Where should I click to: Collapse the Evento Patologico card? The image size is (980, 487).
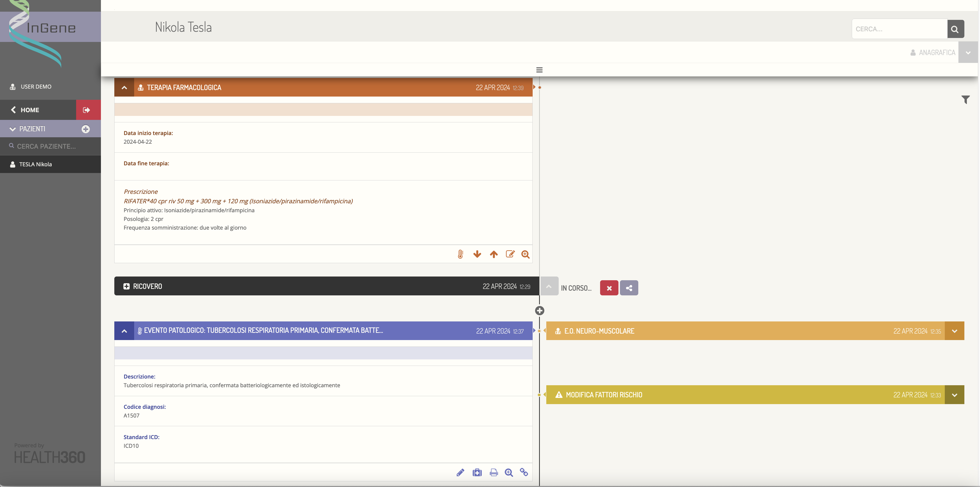(124, 331)
